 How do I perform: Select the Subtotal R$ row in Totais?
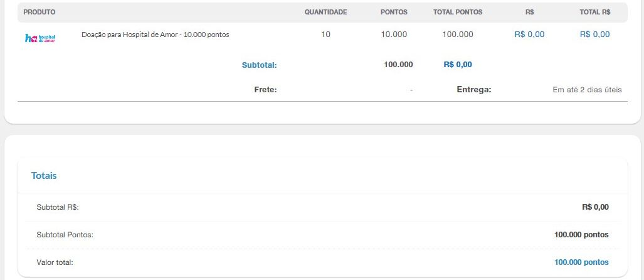(x=322, y=207)
